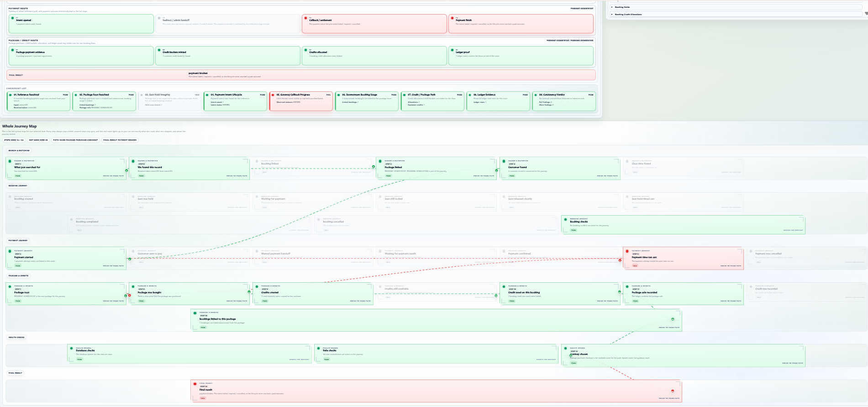The height and width of the screenshot is (407, 868).
Task: Click the green dot on We found this record
Action: (x=133, y=161)
